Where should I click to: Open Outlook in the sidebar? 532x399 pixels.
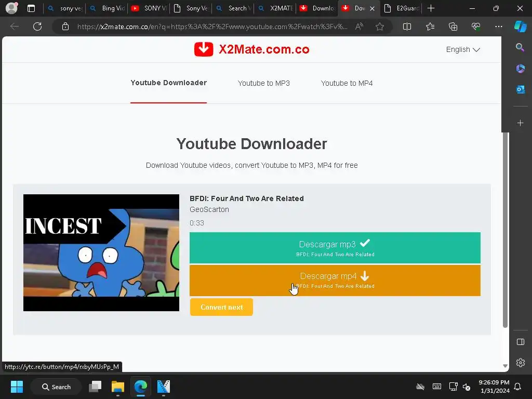pyautogui.click(x=520, y=89)
